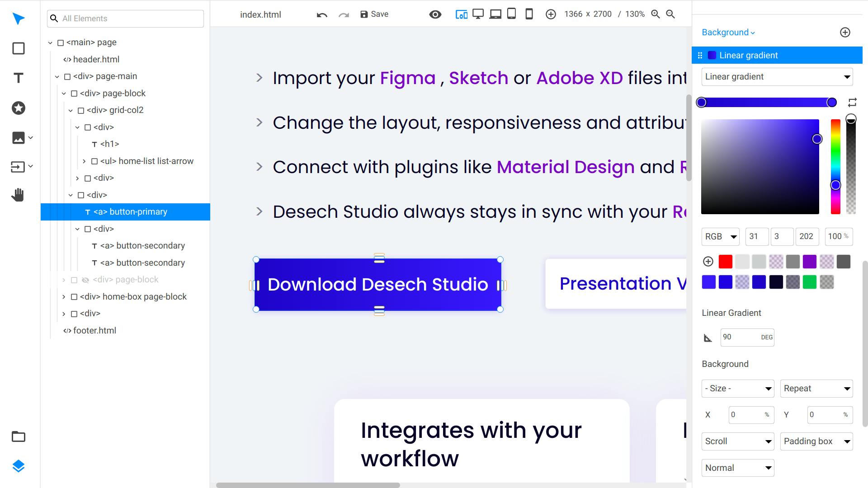The height and width of the screenshot is (488, 868).
Task: Add a new background layer with plus button
Action: pos(845,32)
